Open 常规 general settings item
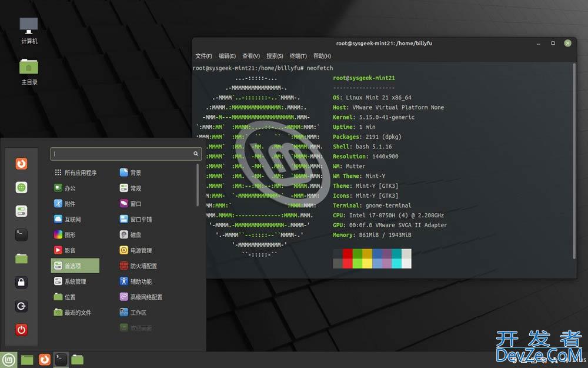The image size is (588, 368). point(131,188)
